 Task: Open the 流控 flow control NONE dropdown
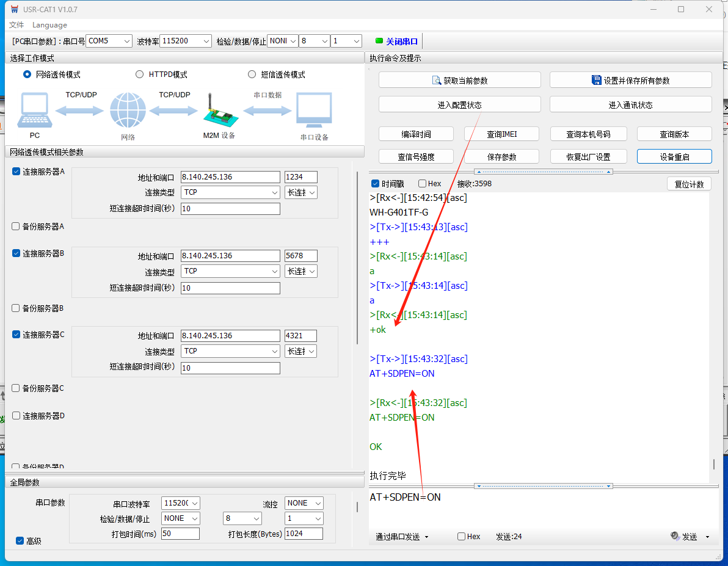[304, 503]
